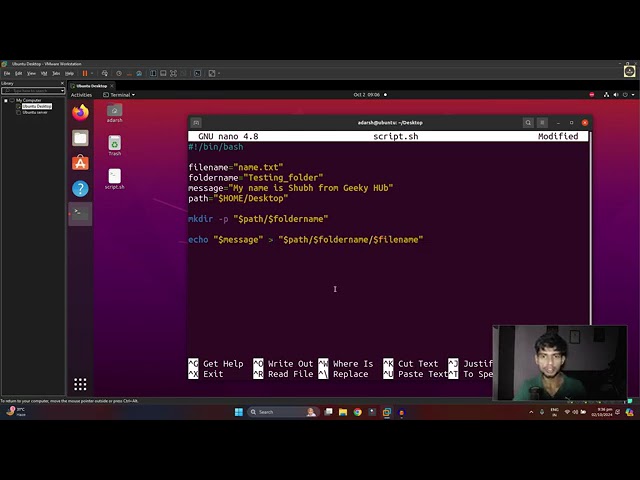Screen dimensions: 640x480
Task: Show Applications grid in the dock
Action: point(80,384)
